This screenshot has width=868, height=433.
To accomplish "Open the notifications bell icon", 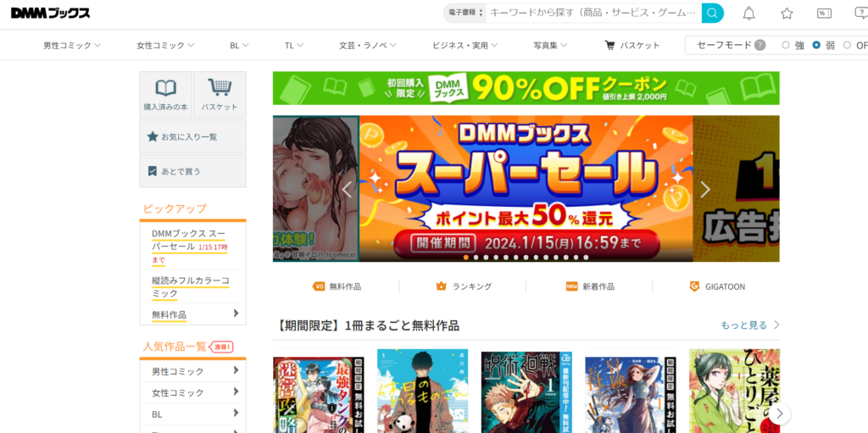I will [749, 14].
